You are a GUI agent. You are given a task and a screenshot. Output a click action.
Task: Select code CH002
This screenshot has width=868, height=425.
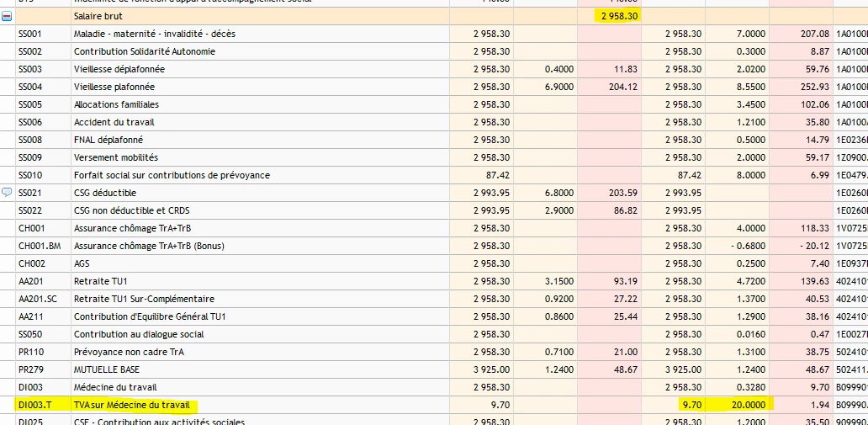pos(32,263)
